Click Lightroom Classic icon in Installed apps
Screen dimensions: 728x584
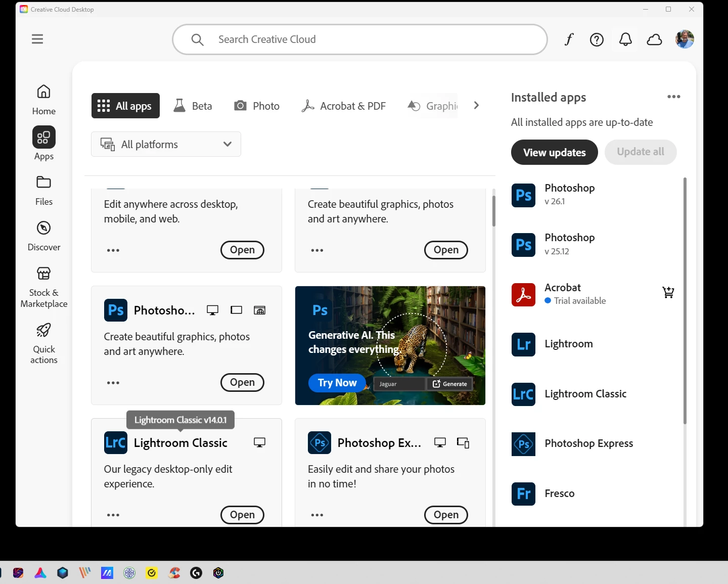point(523,394)
